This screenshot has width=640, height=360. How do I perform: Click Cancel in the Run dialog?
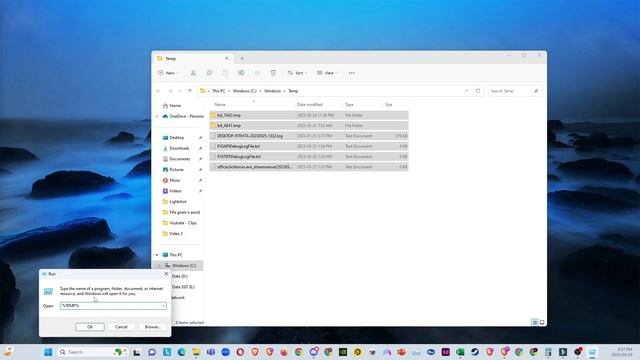(x=121, y=327)
